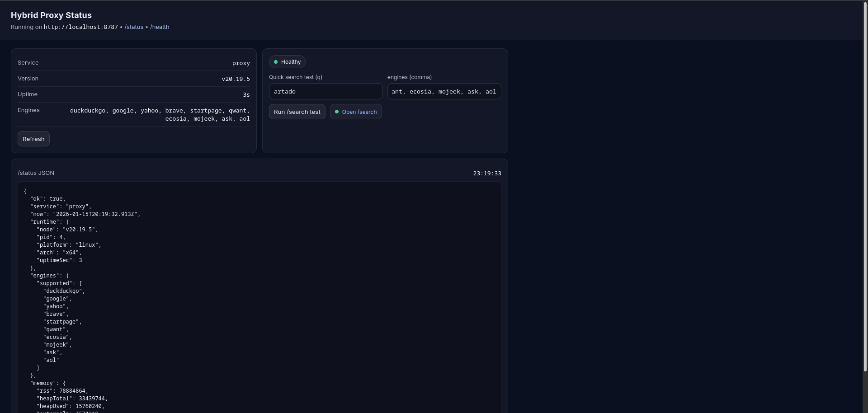
Task: Click the Hybrid Proxy Status heading
Action: click(51, 15)
